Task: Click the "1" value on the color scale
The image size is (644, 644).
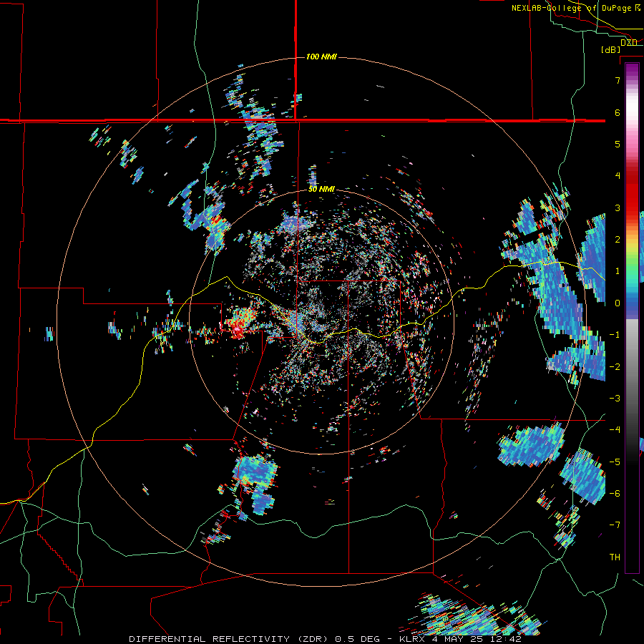Action: pyautogui.click(x=618, y=271)
